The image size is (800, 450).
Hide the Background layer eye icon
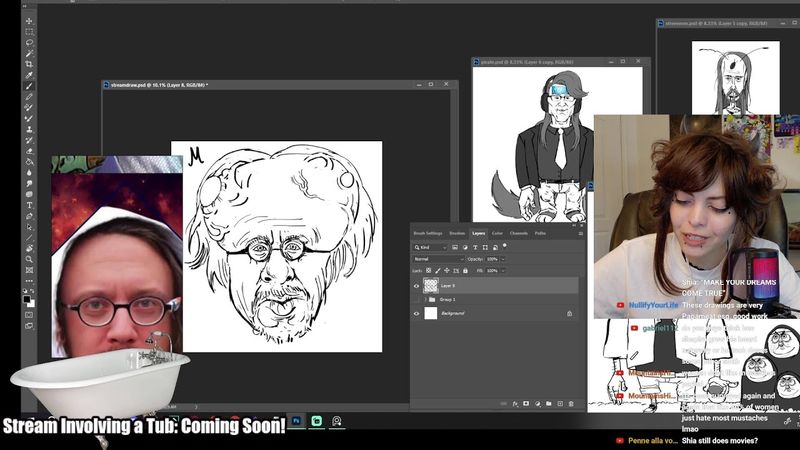pos(416,313)
